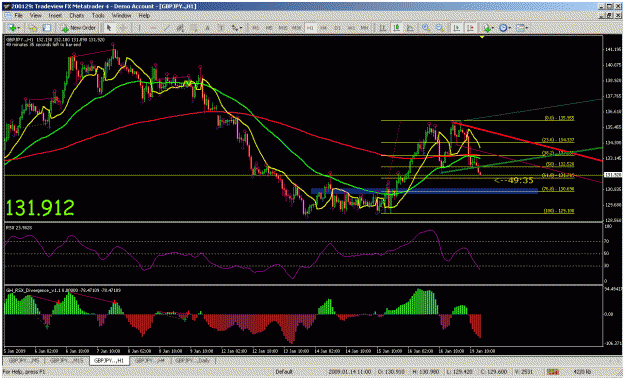Choose the horizontal line drawing tool
Screen dimensions: 625x378
tap(153, 28)
